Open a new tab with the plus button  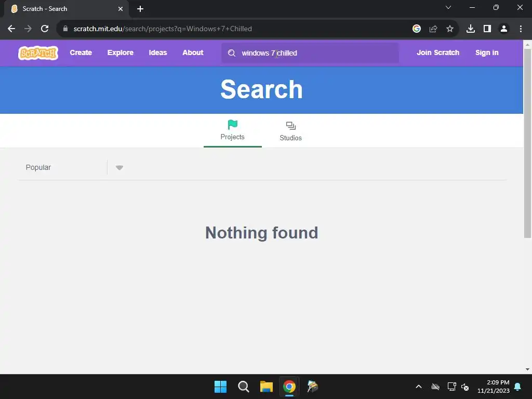point(140,9)
